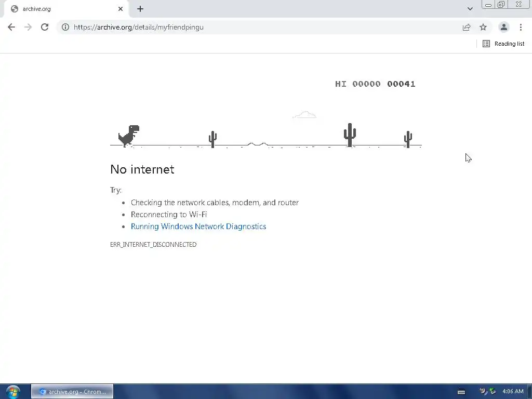The height and width of the screenshot is (399, 532).
Task: Check network status tray icon
Action: (x=493, y=392)
